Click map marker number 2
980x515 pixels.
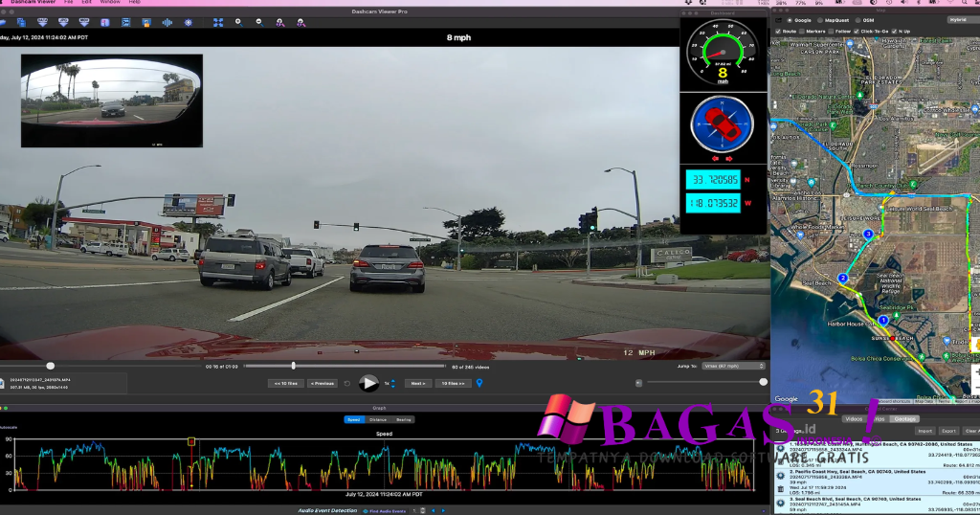coord(843,279)
